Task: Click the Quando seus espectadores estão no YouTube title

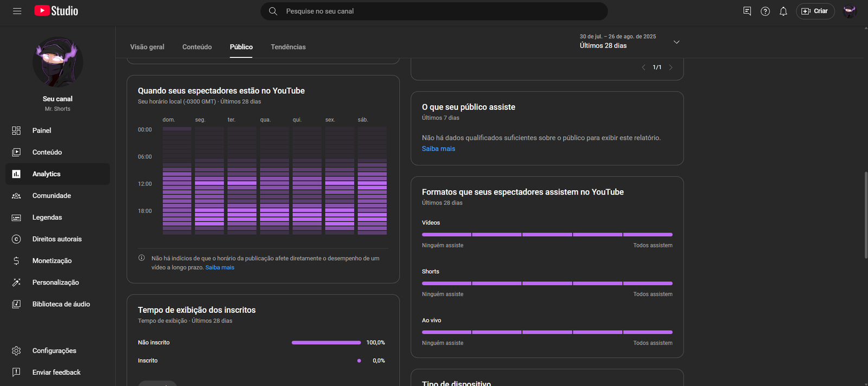Action: point(221,91)
